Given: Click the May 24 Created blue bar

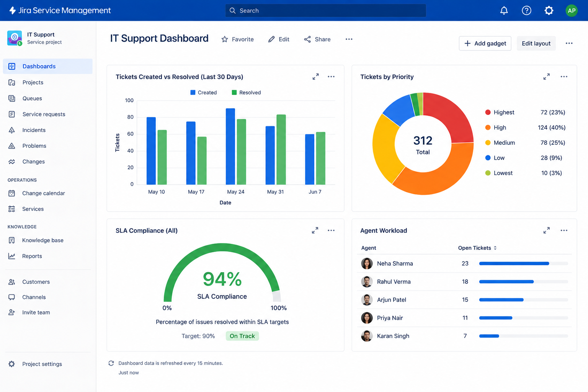Looking at the screenshot, I should pos(230,147).
